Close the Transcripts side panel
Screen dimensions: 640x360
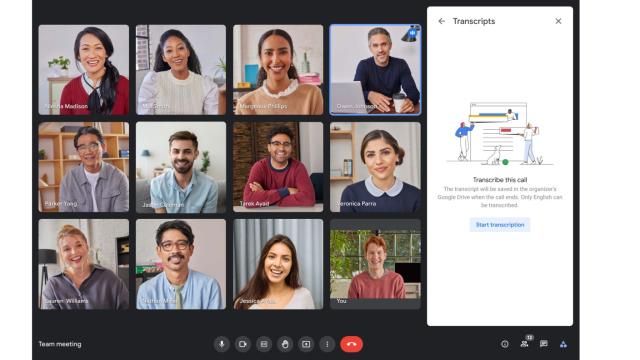[x=558, y=21]
